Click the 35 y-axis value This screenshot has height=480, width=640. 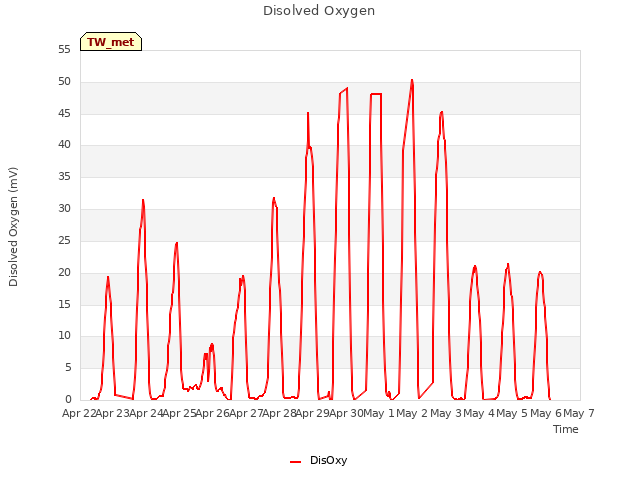(x=64, y=176)
